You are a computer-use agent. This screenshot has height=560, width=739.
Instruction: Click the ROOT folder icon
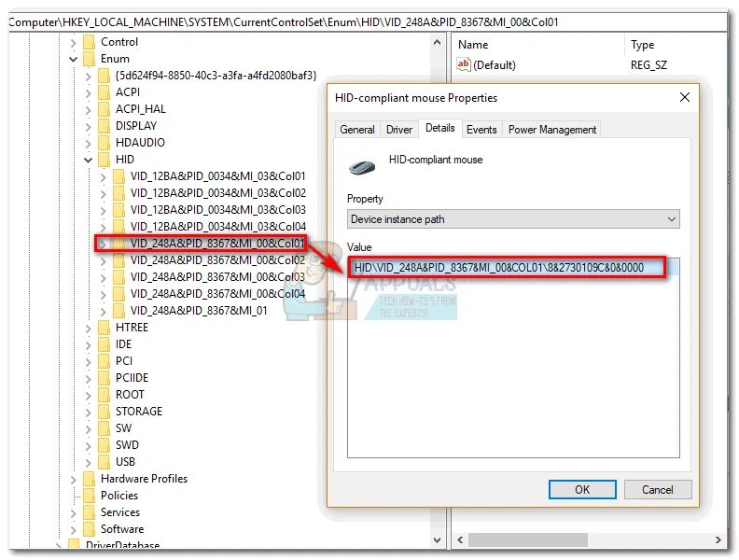[105, 395]
